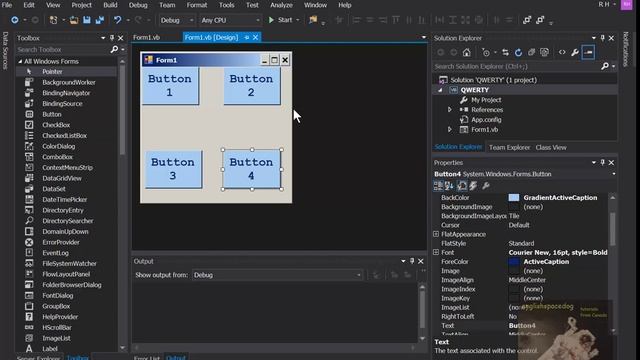Screen dimensions: 640x360
Task: Click the Navigate Backward icon
Action: point(15,20)
